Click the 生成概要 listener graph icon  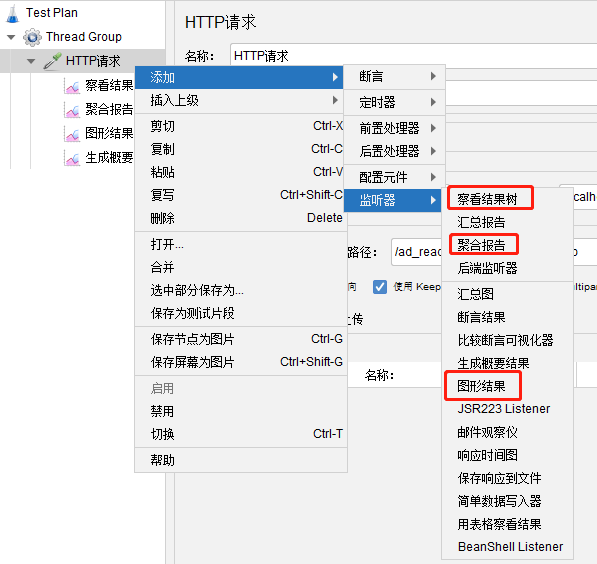[72, 158]
